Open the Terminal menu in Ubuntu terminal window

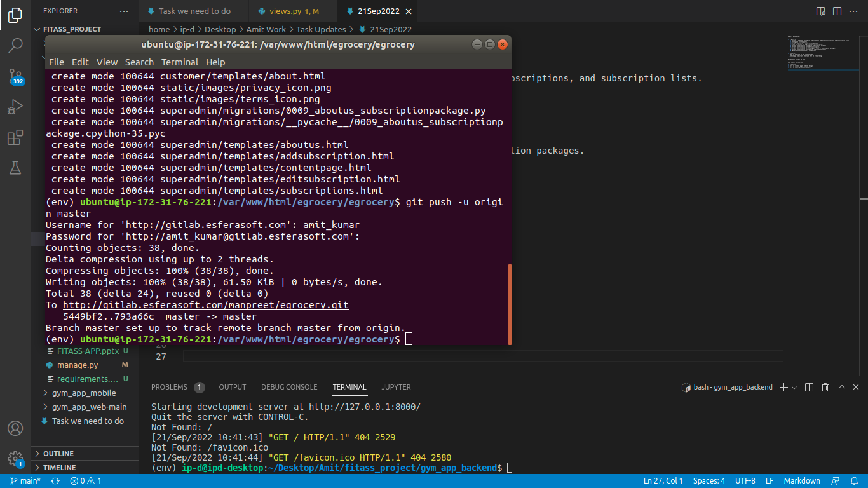tap(180, 62)
